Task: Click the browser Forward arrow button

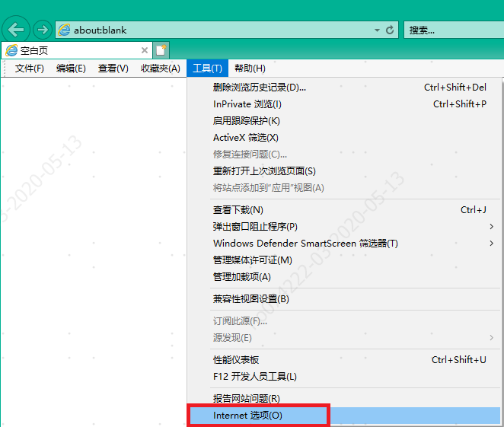Action: pos(43,30)
